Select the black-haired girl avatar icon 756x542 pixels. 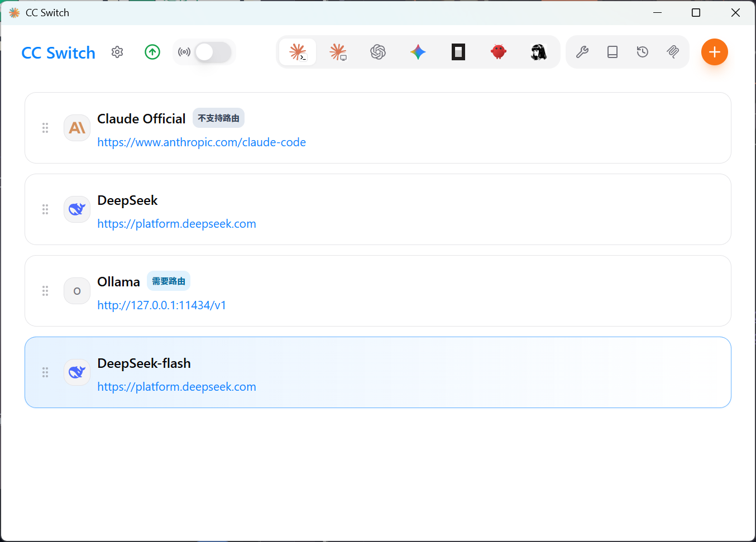tap(539, 52)
